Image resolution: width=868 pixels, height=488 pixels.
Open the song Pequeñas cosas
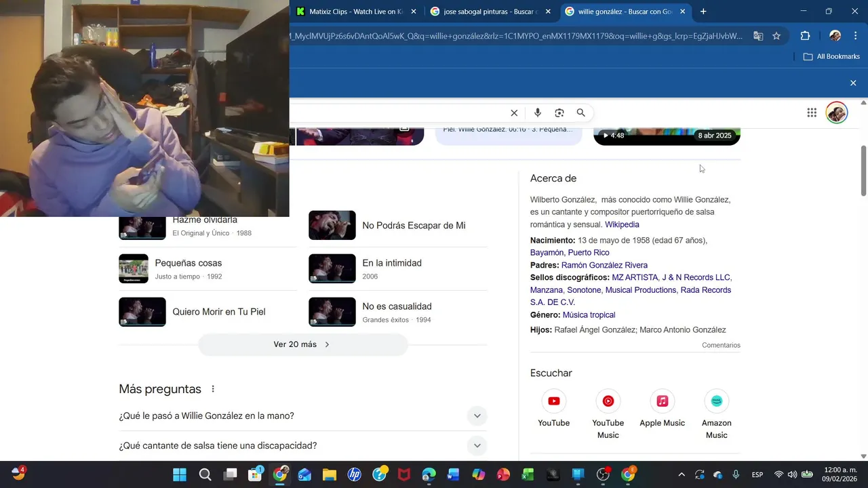(x=208, y=269)
